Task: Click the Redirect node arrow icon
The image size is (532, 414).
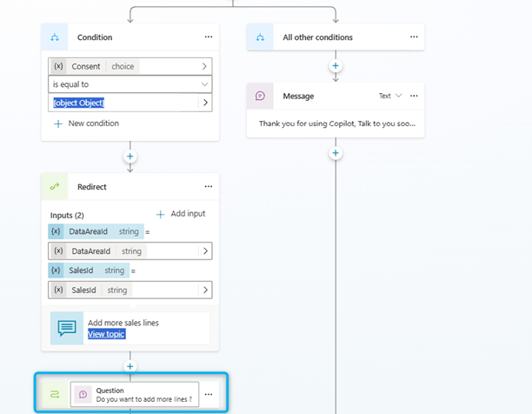Action: pyautogui.click(x=55, y=186)
